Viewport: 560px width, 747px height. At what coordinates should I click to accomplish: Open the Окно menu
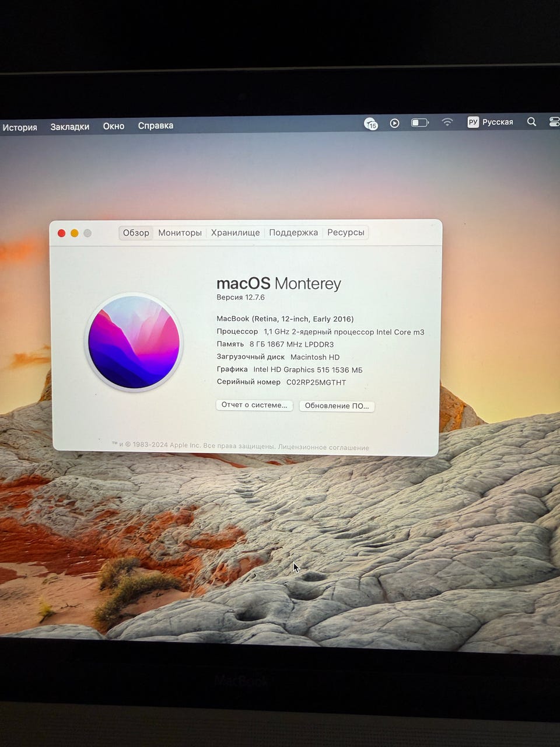(x=114, y=126)
